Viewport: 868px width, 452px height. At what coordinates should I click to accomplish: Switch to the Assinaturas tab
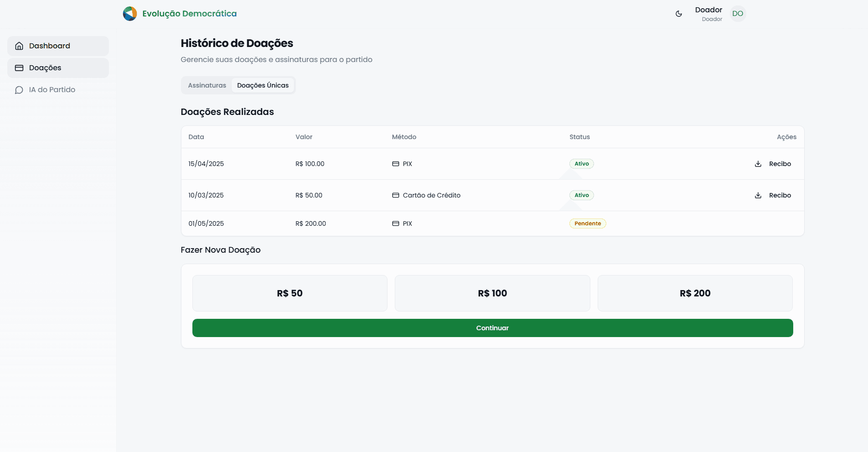tap(207, 85)
